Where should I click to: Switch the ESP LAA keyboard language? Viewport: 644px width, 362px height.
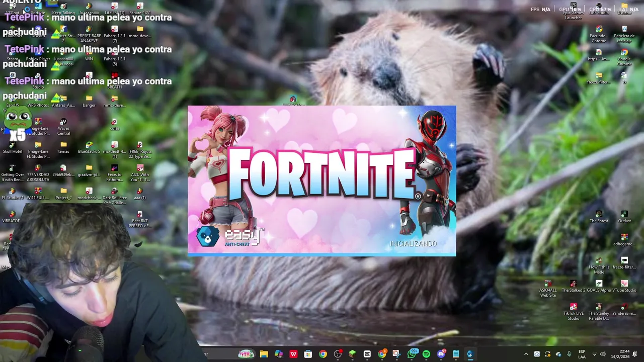coord(582,354)
